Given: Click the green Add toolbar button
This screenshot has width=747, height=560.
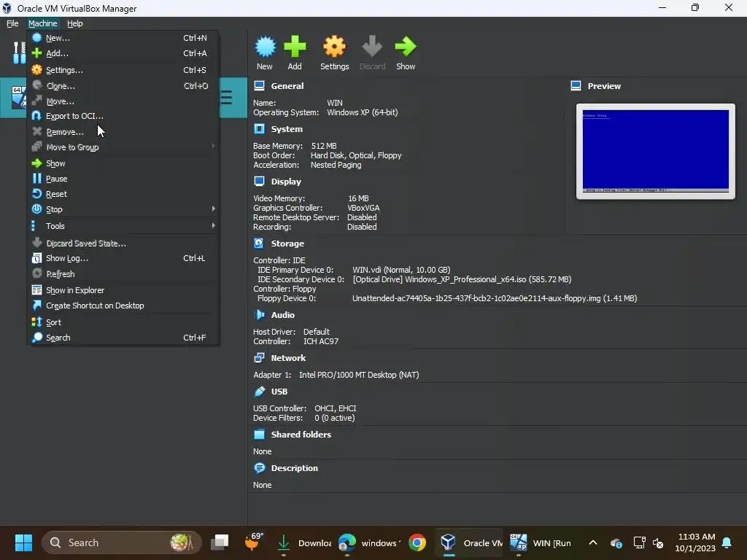Looking at the screenshot, I should (x=295, y=52).
